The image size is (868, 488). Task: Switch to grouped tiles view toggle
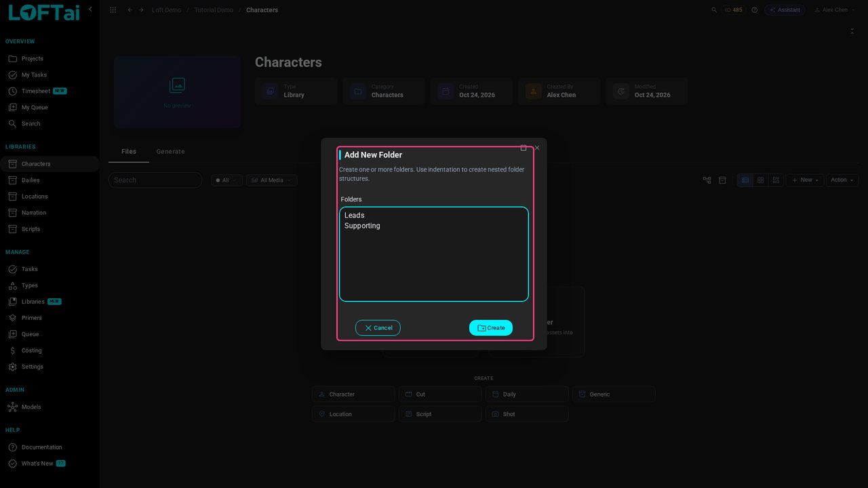tap(776, 180)
